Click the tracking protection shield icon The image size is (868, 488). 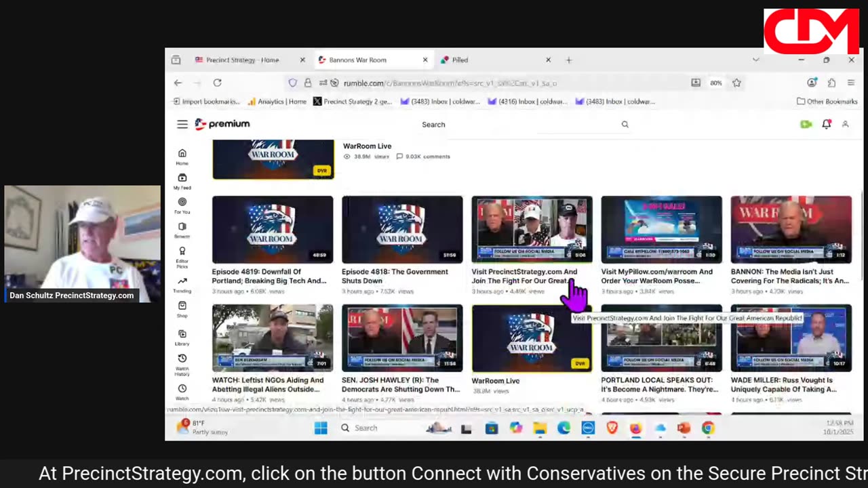pos(292,83)
